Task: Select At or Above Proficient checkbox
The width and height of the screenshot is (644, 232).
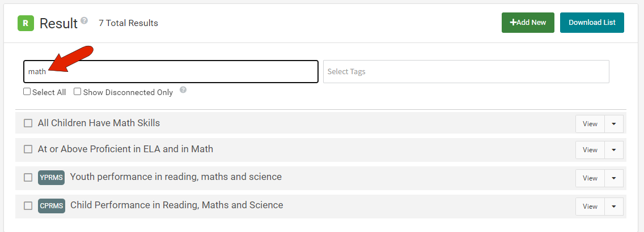Action: coord(28,149)
